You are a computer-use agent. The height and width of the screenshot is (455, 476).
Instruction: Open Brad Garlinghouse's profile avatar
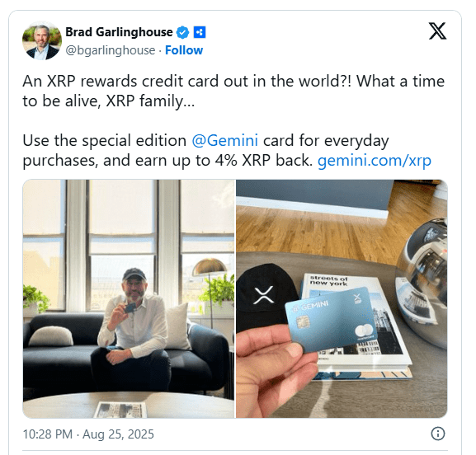[41, 40]
